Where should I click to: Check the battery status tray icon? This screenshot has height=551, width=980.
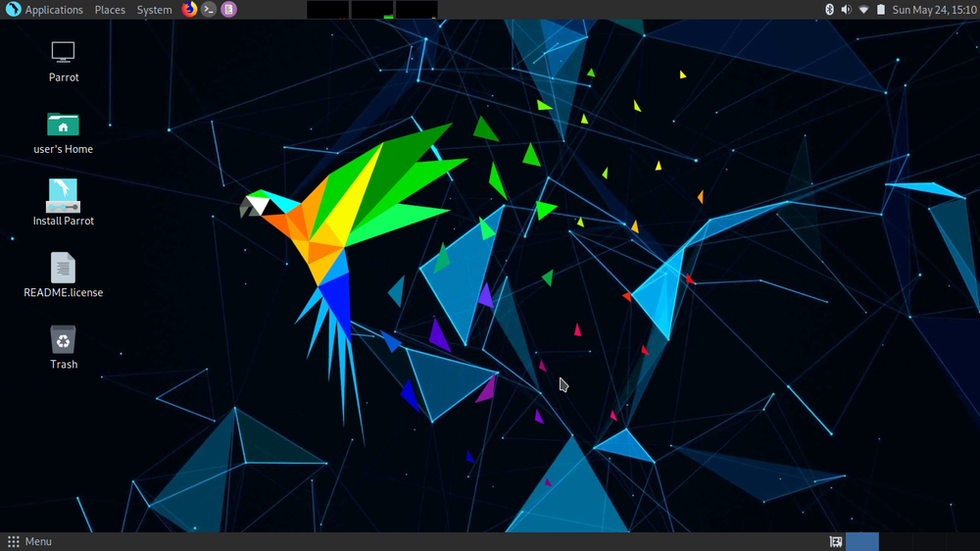point(881,10)
